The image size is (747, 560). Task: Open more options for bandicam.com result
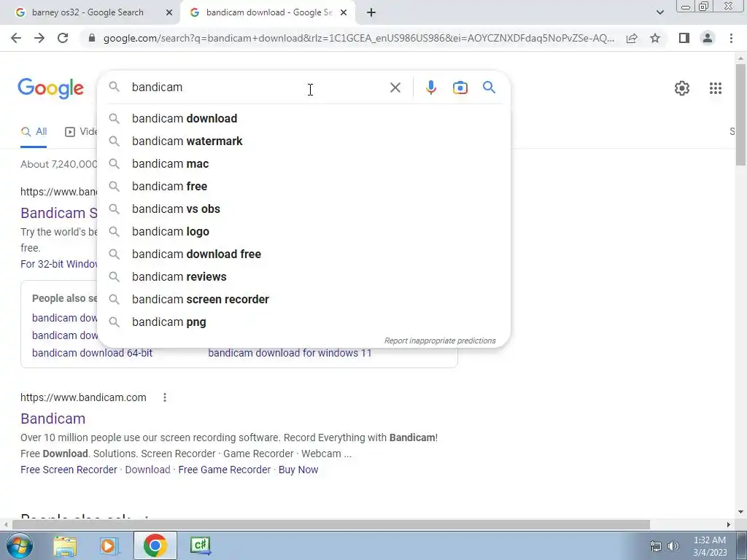(165, 397)
